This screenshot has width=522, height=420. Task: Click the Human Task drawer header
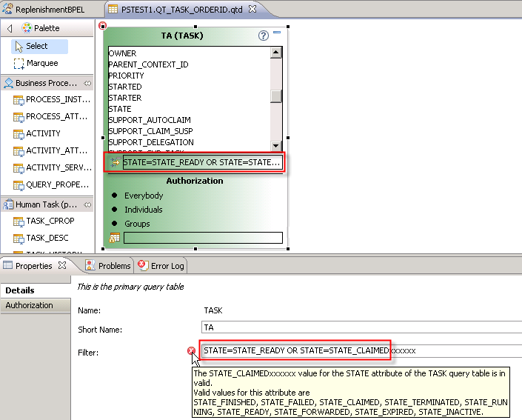pos(47,204)
